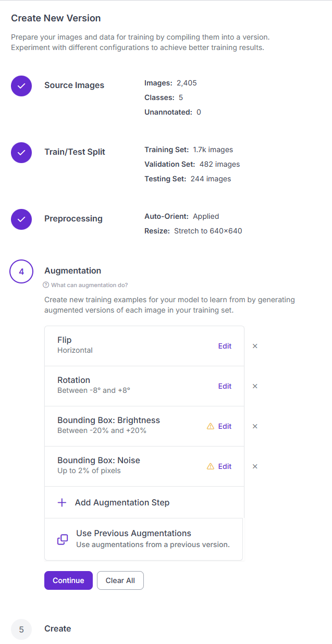Click the Clear All button
Screen dimensions: 332x644
[x=120, y=580]
